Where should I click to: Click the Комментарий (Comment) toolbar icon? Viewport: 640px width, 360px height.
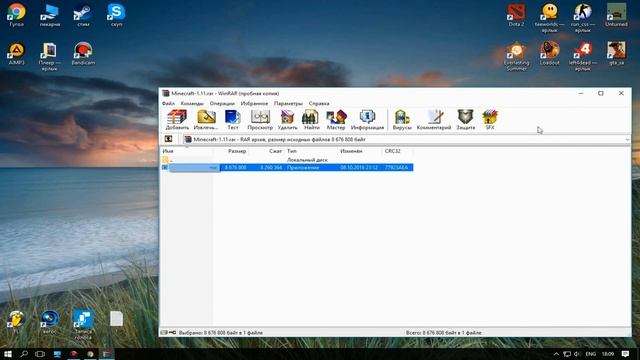click(434, 120)
